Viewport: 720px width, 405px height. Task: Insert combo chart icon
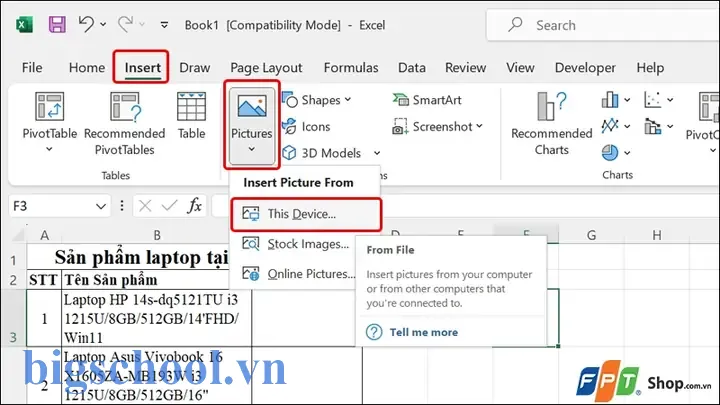(653, 126)
